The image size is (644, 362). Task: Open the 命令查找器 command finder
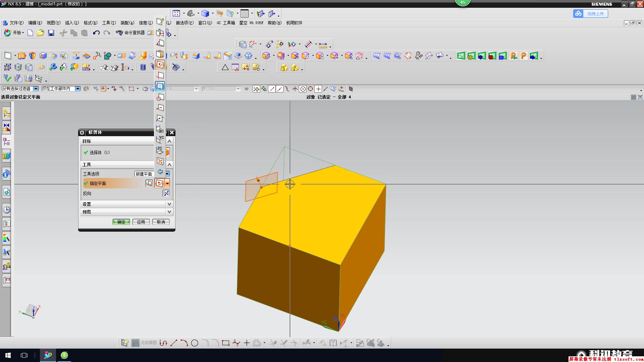[x=131, y=33]
